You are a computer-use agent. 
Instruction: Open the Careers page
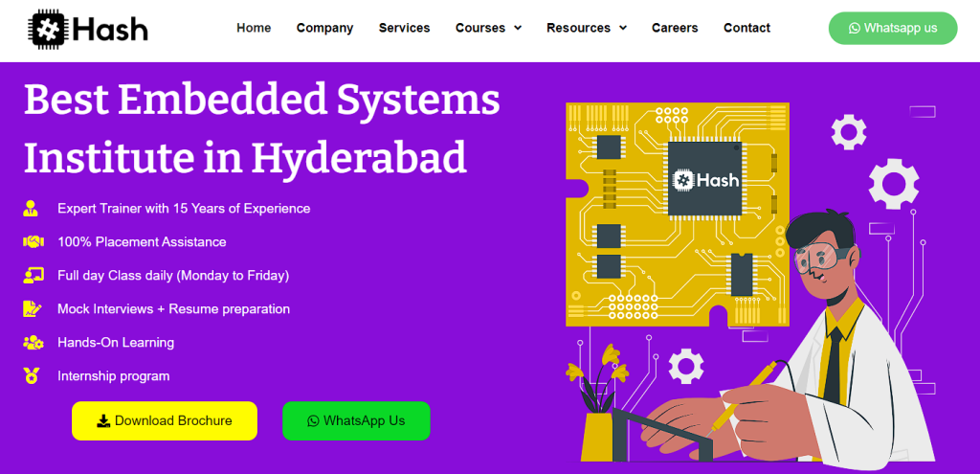[x=675, y=28]
